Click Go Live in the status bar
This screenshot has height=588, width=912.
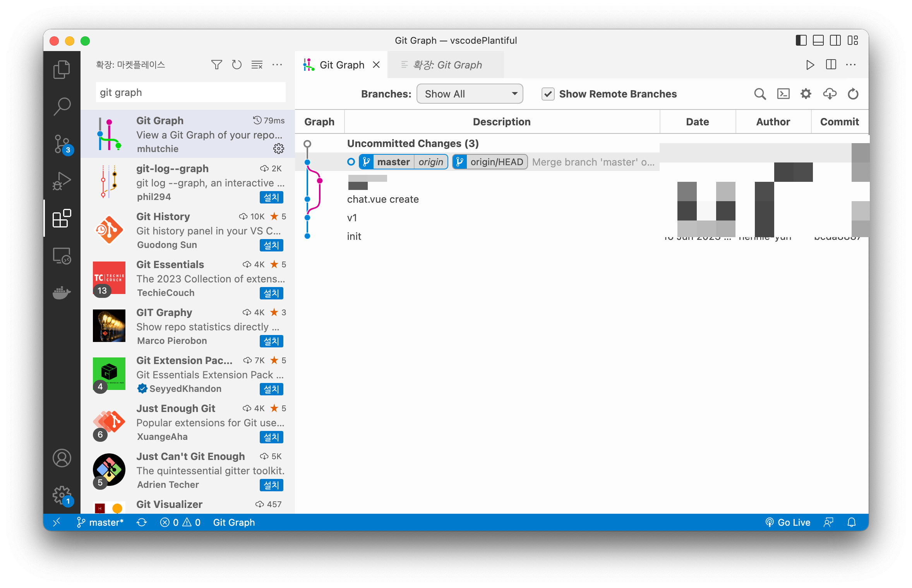pyautogui.click(x=788, y=523)
